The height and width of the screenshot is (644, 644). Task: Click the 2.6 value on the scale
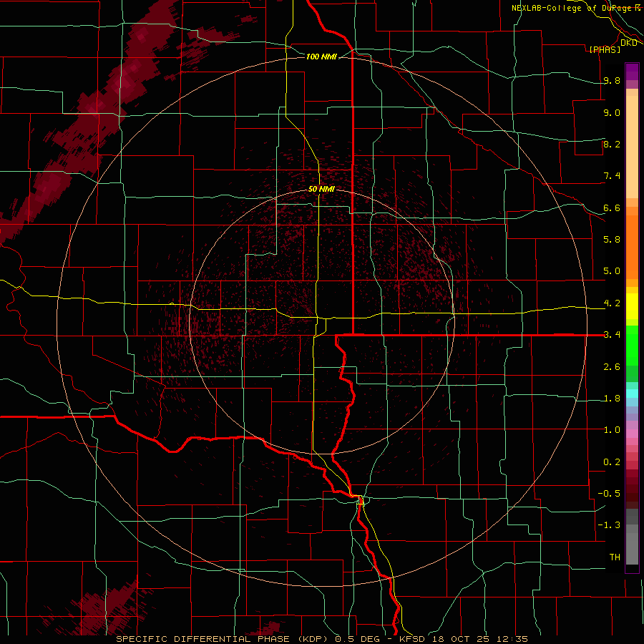coord(612,366)
